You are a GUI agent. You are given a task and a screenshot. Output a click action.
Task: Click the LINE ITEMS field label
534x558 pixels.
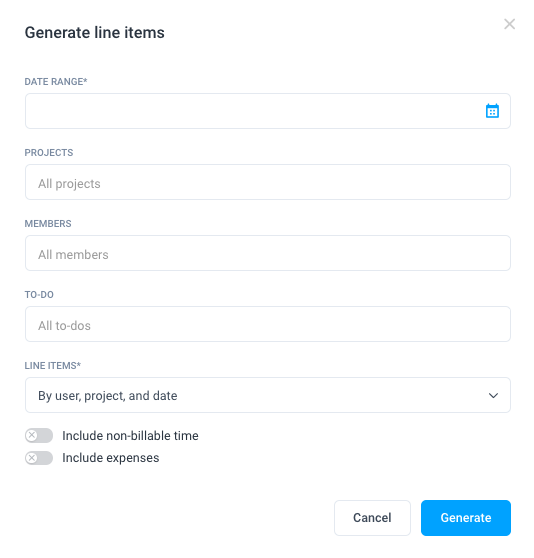(x=53, y=365)
